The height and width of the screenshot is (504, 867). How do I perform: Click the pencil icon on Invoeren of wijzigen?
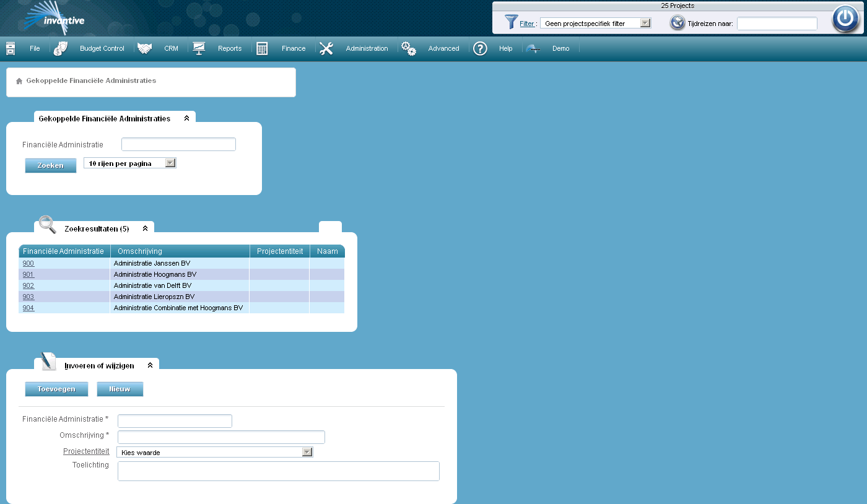point(48,361)
